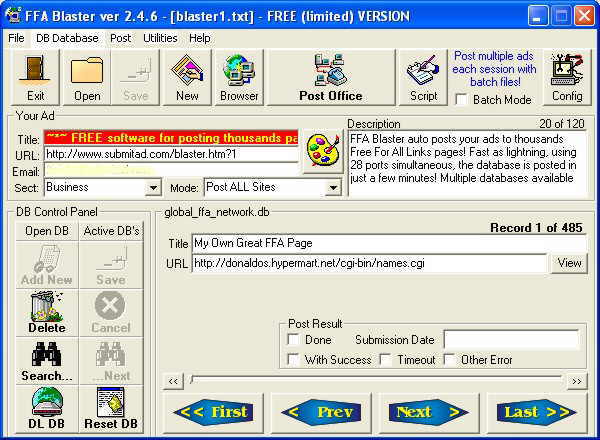
Task: Click the greyed-out Save toolbar icon
Action: point(135,77)
